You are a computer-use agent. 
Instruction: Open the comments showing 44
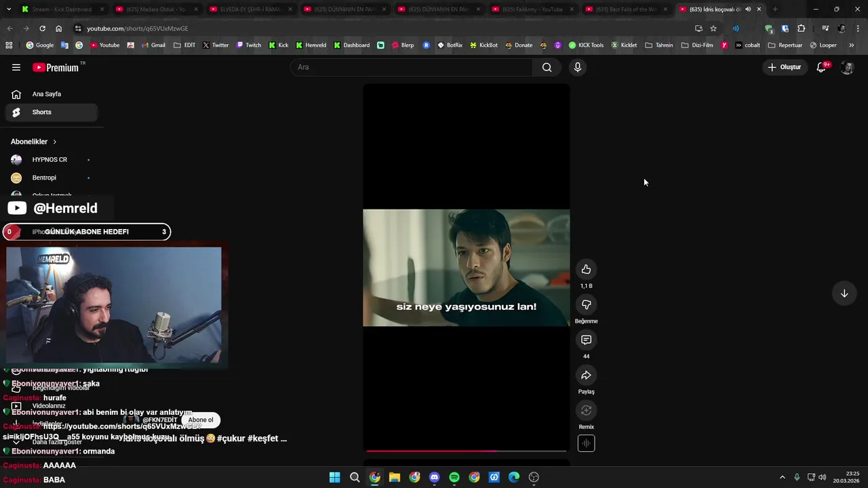(586, 340)
